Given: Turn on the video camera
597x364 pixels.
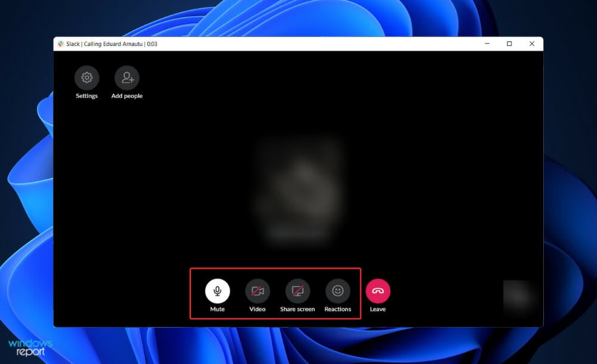Looking at the screenshot, I should [x=257, y=291].
